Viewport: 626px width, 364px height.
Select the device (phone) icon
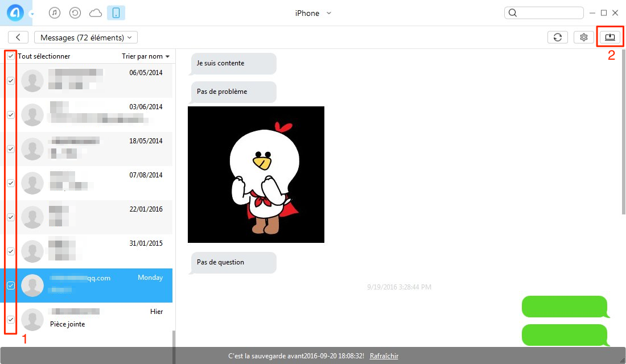coord(116,13)
